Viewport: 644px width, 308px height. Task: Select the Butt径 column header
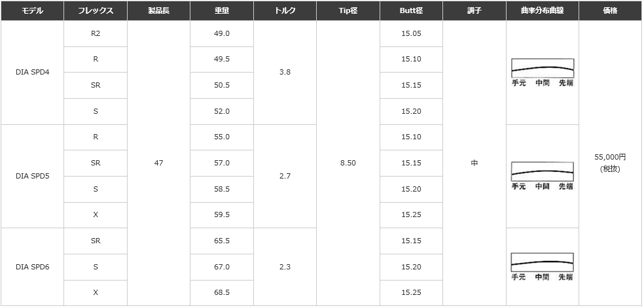411,10
